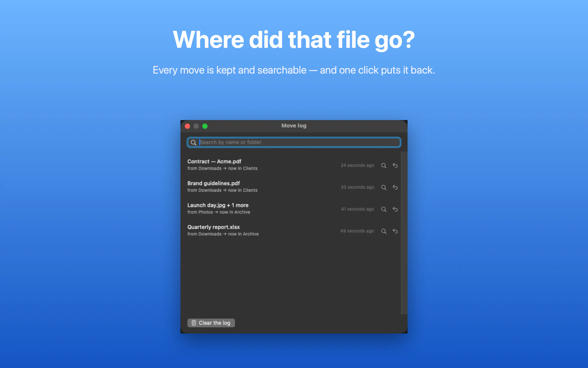Image resolution: width=588 pixels, height=368 pixels.
Task: Click the 33 seconds ago timestamp
Action: (x=357, y=187)
